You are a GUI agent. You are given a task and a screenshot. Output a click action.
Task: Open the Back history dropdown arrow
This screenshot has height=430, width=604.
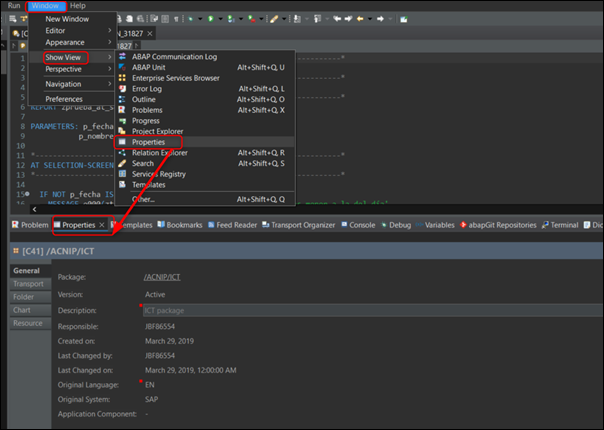(x=370, y=19)
